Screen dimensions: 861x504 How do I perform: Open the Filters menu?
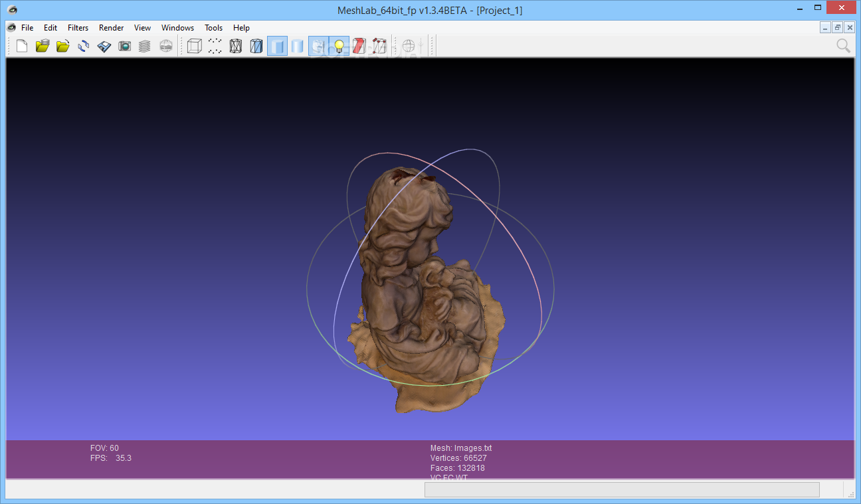point(78,28)
